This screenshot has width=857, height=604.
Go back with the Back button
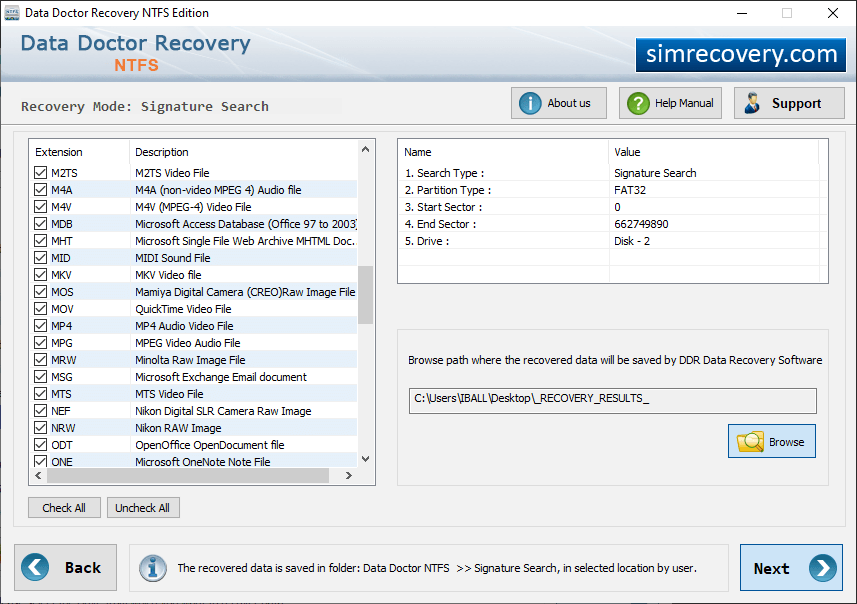coord(66,567)
